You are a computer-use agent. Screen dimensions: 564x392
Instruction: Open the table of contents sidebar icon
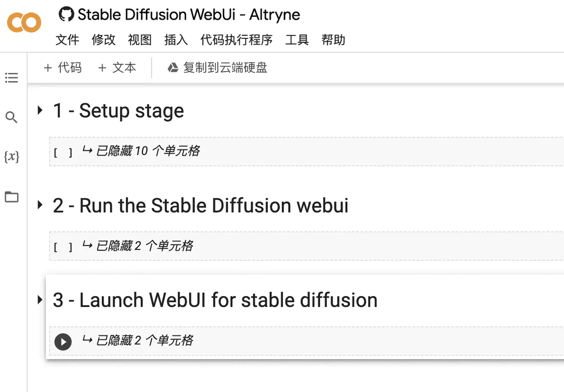[12, 78]
